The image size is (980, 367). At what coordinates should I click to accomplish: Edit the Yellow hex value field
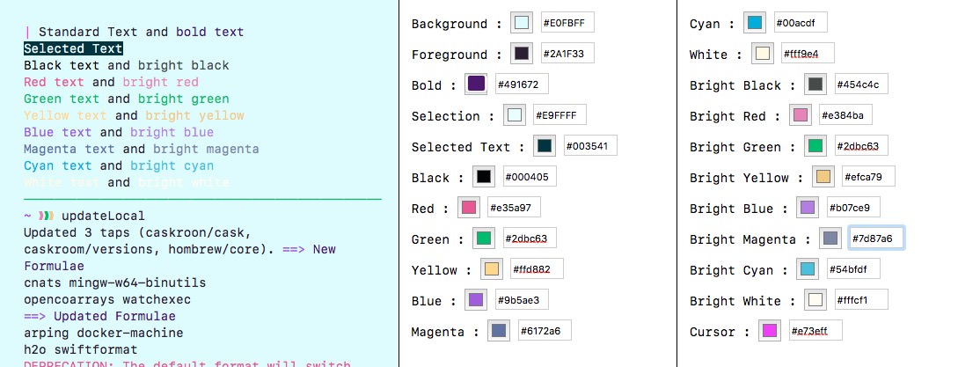coord(536,269)
